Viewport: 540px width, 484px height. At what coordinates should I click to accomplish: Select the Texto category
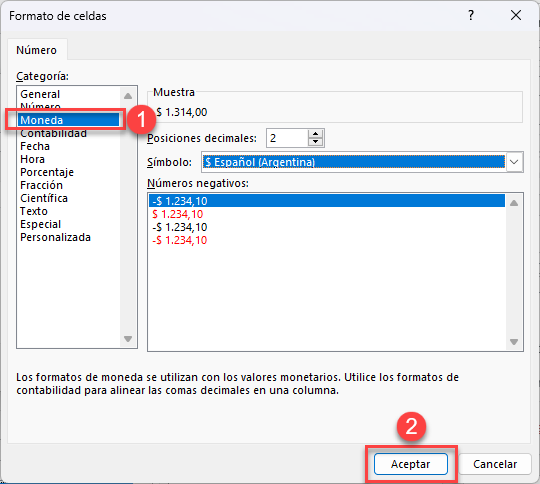[x=68, y=211]
